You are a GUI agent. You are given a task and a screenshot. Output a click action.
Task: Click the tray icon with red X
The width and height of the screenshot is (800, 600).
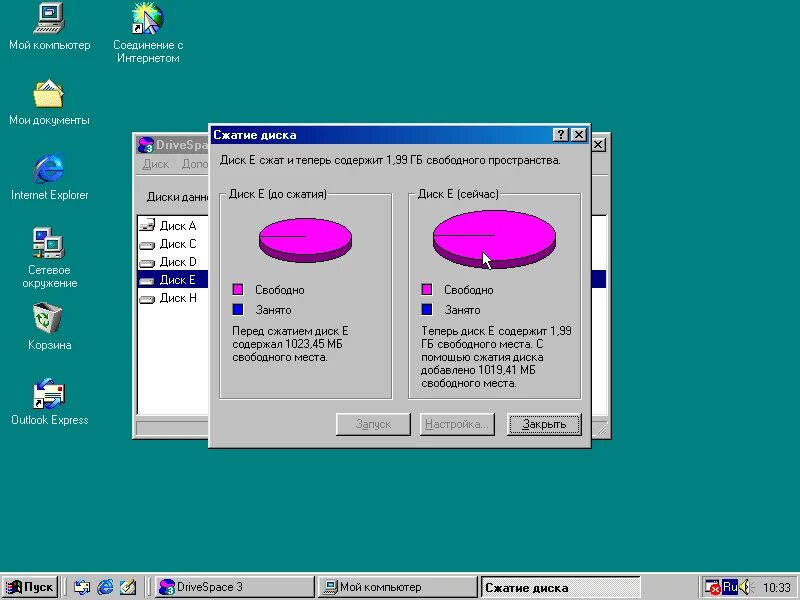[x=712, y=587]
